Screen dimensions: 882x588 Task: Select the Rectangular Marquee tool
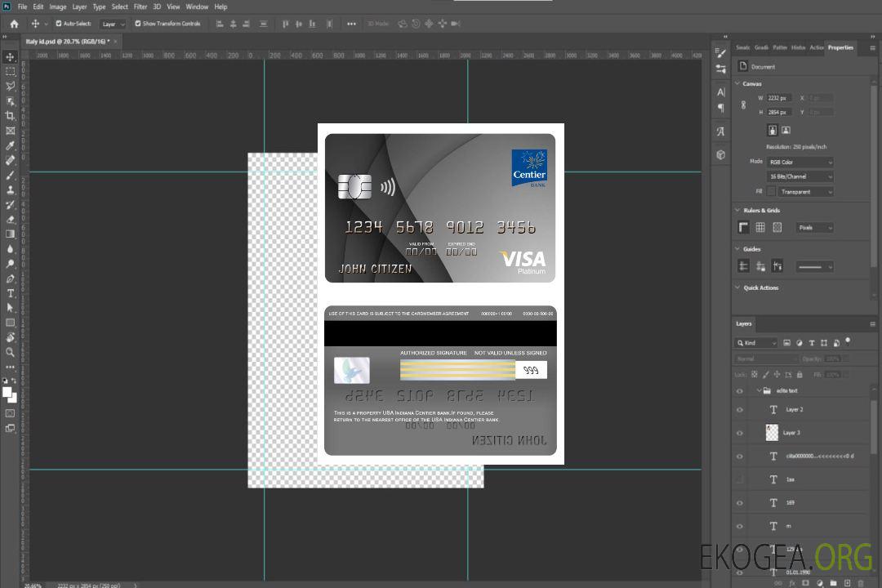coord(10,72)
